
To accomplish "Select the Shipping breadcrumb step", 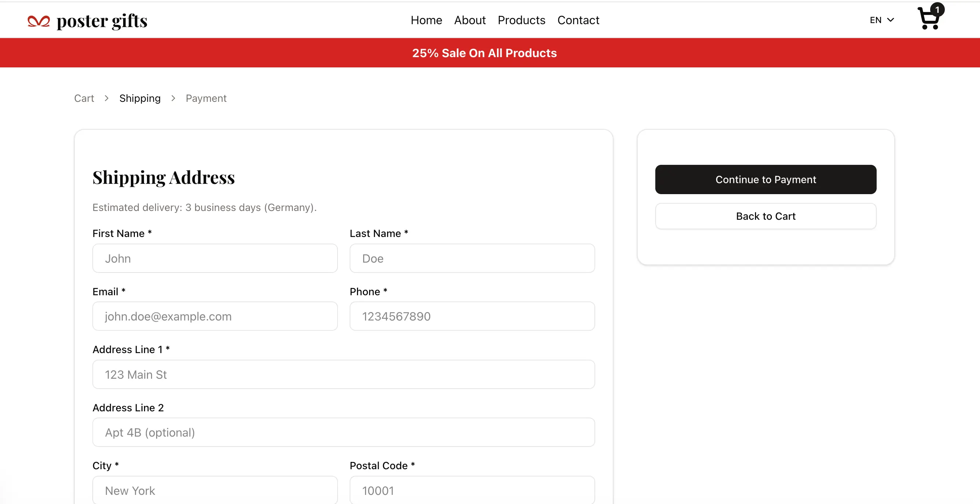I will pos(140,99).
